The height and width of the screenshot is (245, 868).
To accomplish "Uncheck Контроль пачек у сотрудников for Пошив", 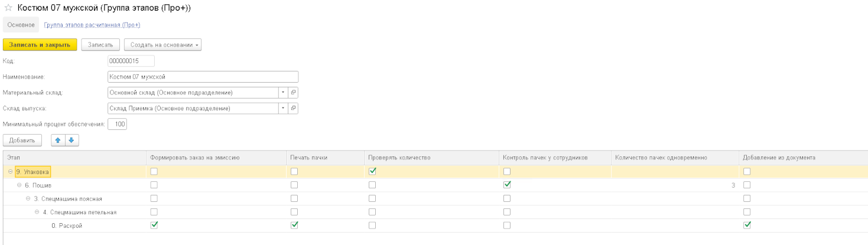I will click(x=506, y=185).
